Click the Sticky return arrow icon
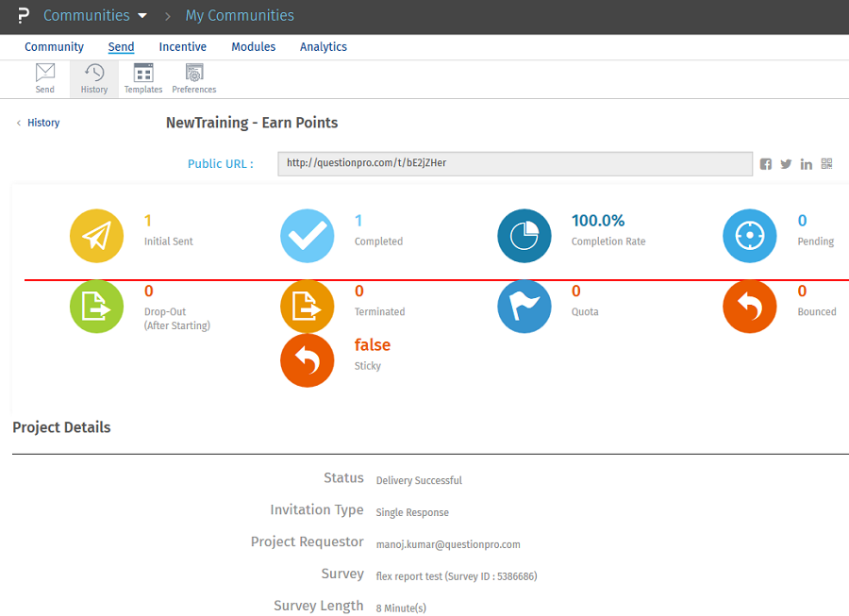Viewport: 849px width, 616px height. (307, 360)
